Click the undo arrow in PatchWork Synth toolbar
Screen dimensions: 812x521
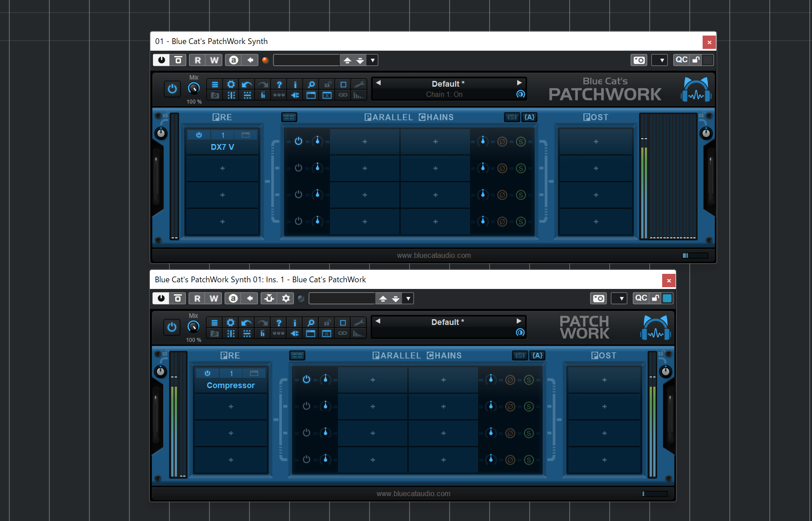pyautogui.click(x=247, y=84)
